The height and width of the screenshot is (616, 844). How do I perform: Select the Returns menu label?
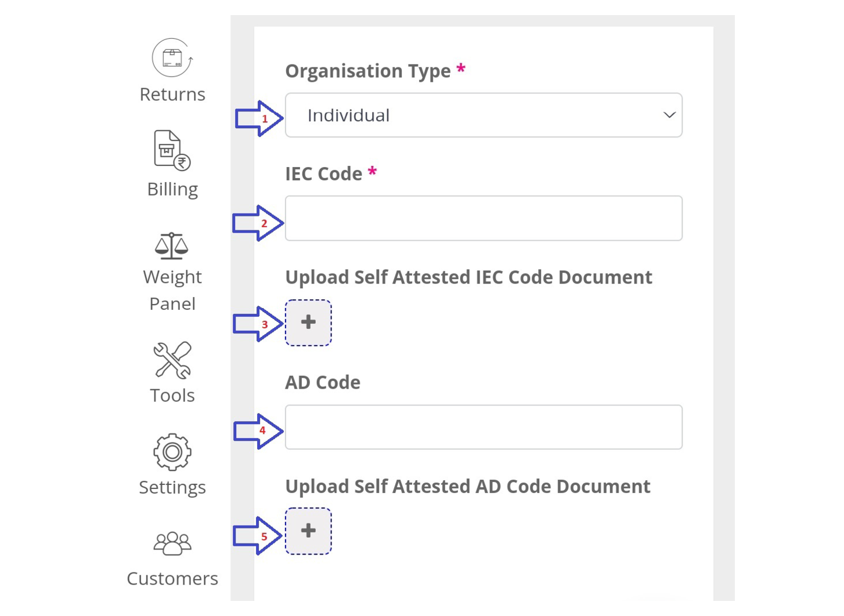coord(172,95)
